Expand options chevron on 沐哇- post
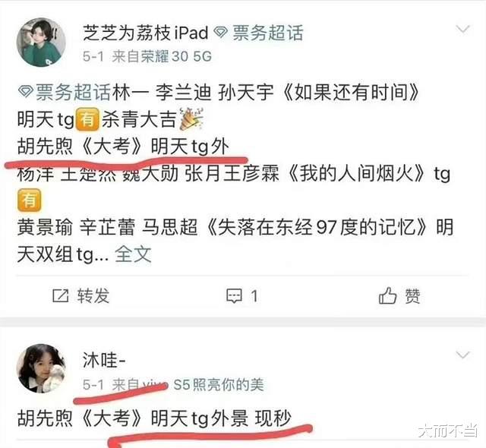This screenshot has height=448, width=486. click(462, 355)
